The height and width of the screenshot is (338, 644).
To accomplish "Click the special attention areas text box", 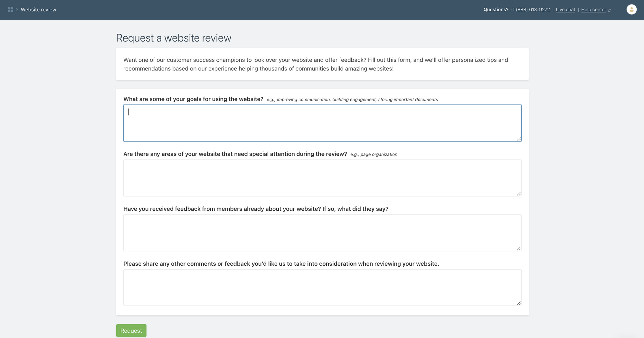I will pos(322,178).
